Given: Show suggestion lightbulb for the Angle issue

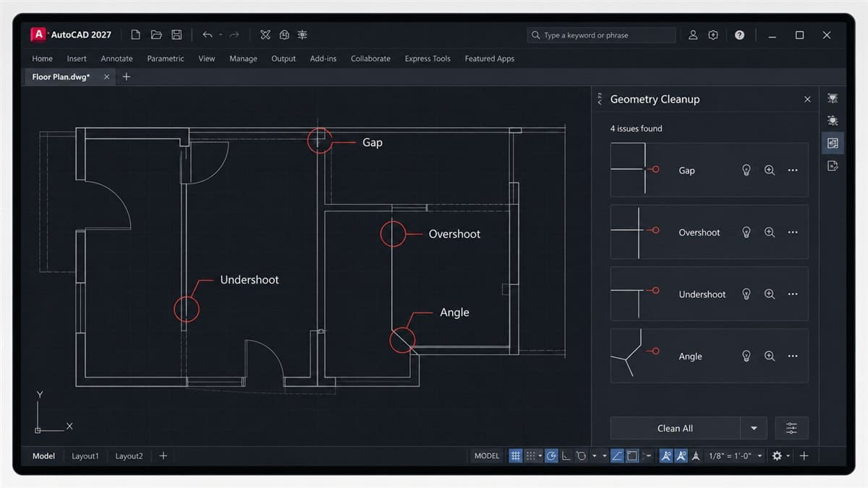Looking at the screenshot, I should (746, 356).
